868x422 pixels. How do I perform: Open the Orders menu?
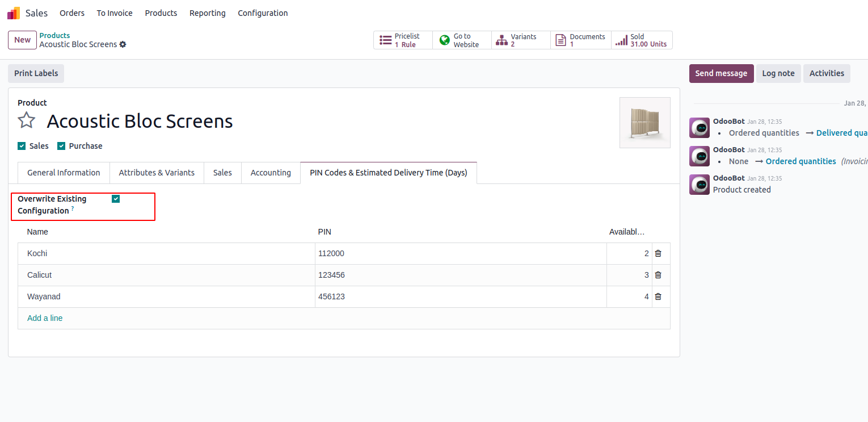coord(72,13)
